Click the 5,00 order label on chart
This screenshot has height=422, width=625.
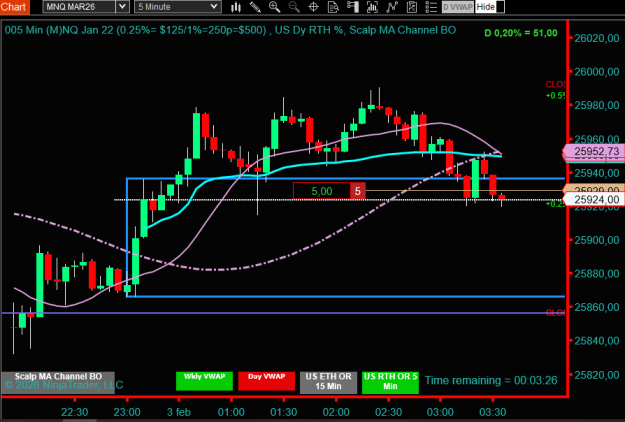[x=322, y=191]
